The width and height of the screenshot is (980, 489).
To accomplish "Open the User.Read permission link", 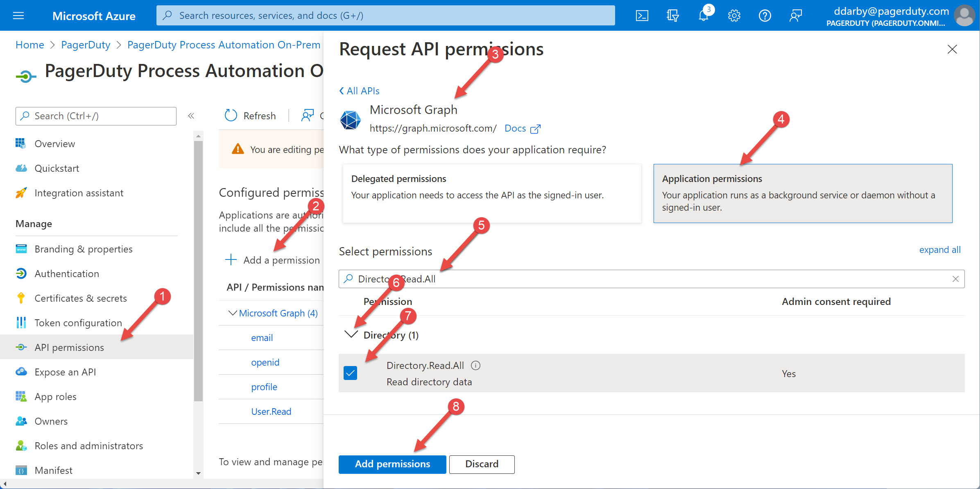I will (271, 412).
